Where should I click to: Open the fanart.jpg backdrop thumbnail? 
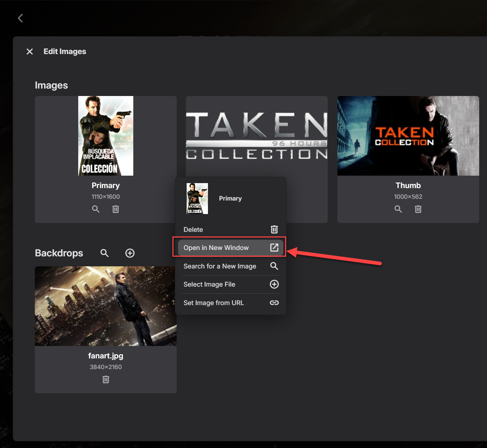(x=106, y=306)
